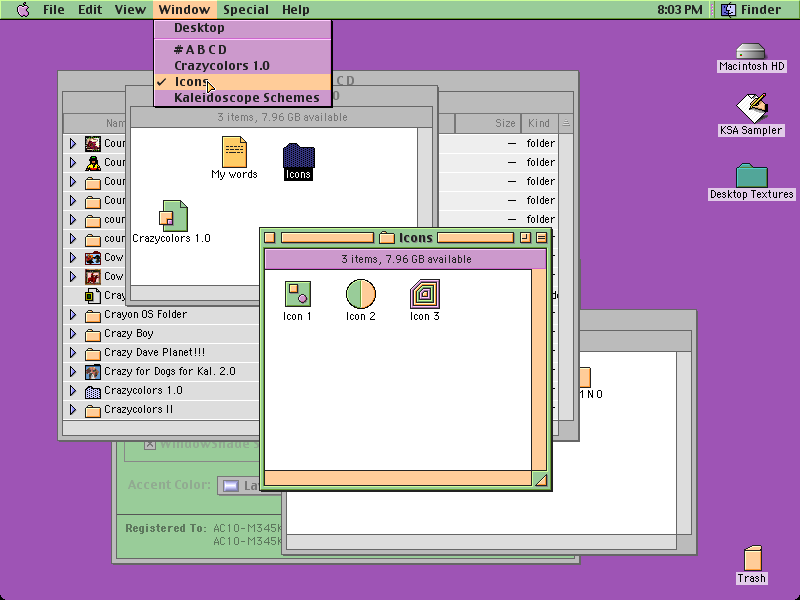Viewport: 800px width, 600px height.
Task: Choose Desktop in the Window menu
Action: (x=243, y=28)
